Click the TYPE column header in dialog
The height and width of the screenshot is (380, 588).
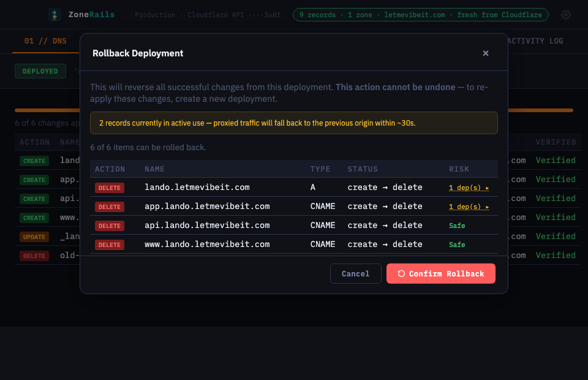tap(320, 169)
